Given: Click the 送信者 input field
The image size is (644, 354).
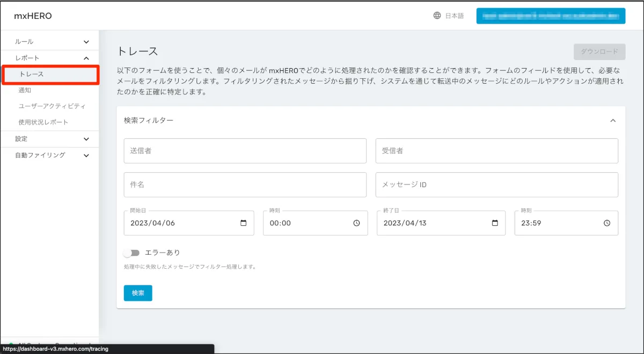Looking at the screenshot, I should coord(245,151).
